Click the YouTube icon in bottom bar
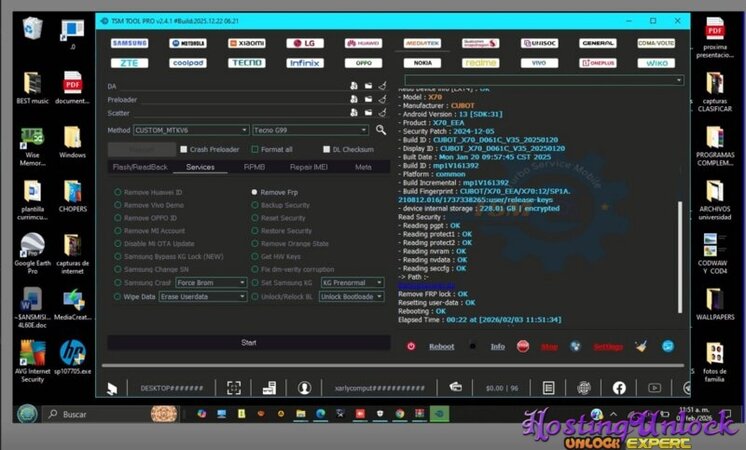Viewport: 746px width, 450px height. pos(654,387)
